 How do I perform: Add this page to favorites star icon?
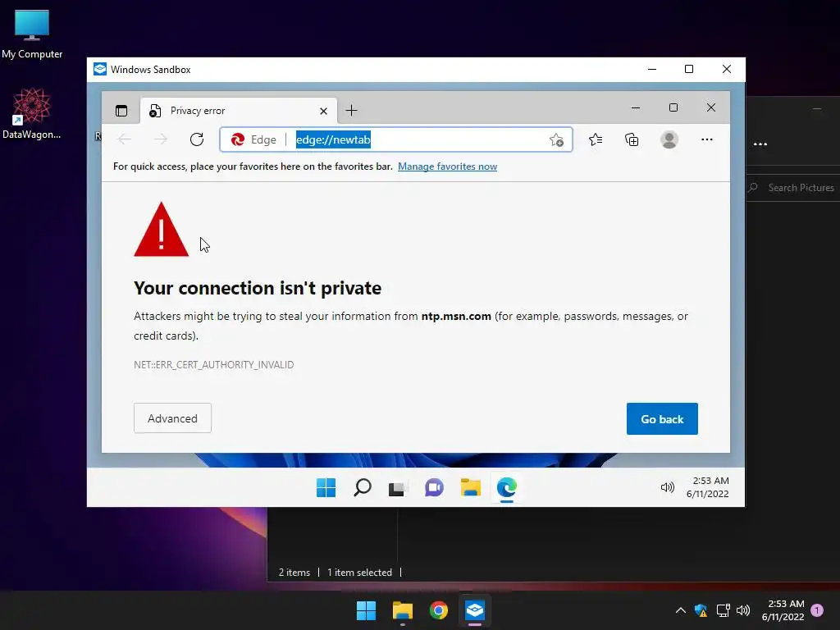tap(557, 139)
